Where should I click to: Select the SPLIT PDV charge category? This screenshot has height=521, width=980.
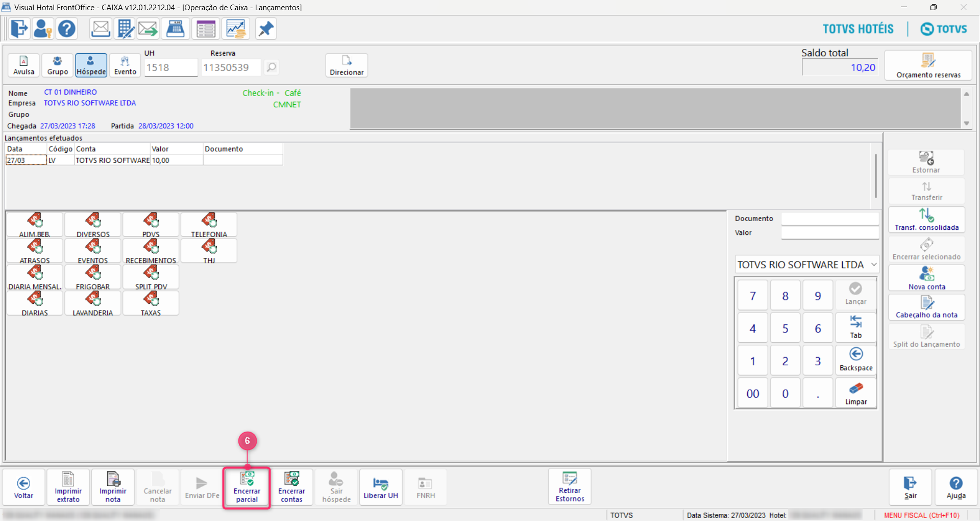151,277
